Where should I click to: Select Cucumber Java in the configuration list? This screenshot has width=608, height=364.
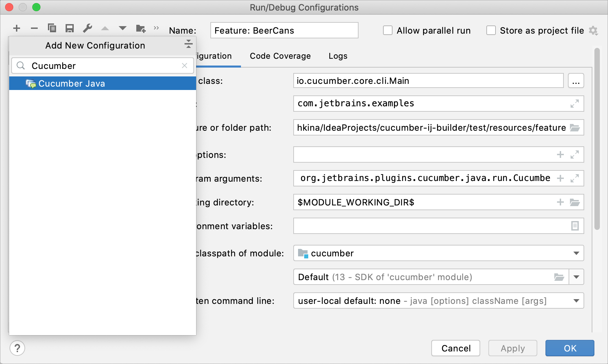[72, 83]
